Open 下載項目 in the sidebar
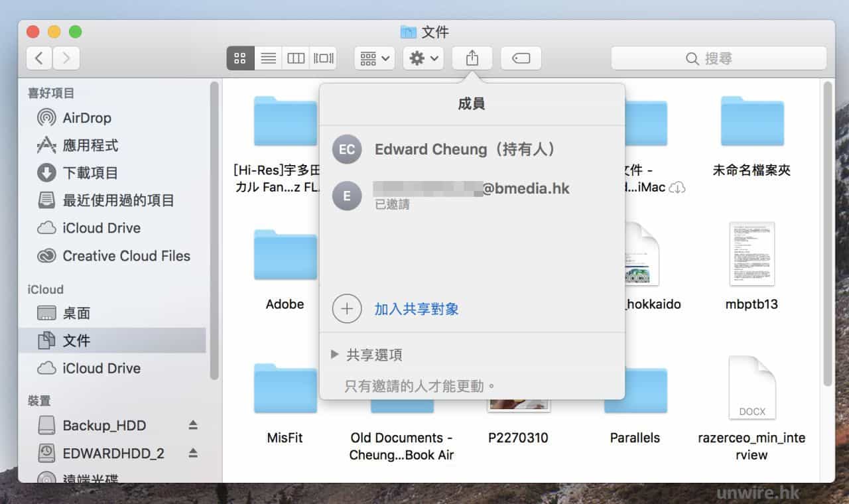 tap(90, 173)
